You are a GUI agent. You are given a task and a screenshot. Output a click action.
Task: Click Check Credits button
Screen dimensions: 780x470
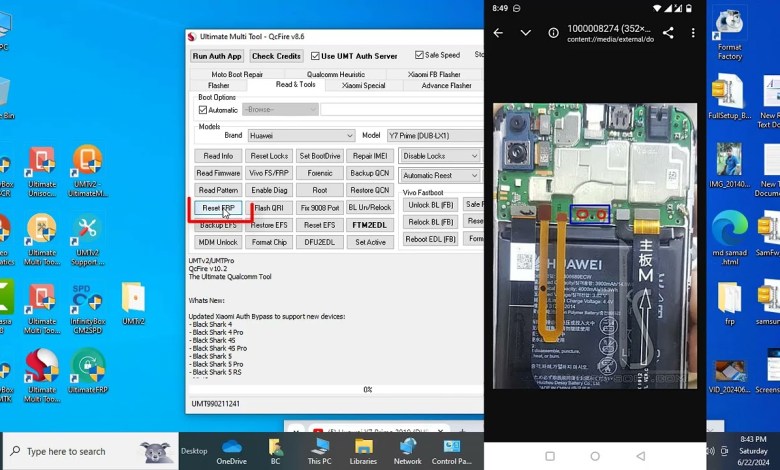[276, 56]
